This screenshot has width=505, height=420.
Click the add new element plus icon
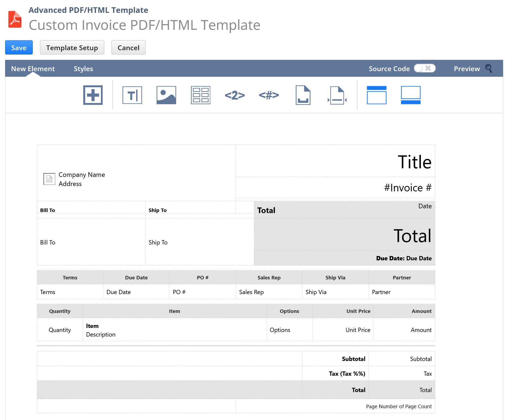click(x=93, y=95)
